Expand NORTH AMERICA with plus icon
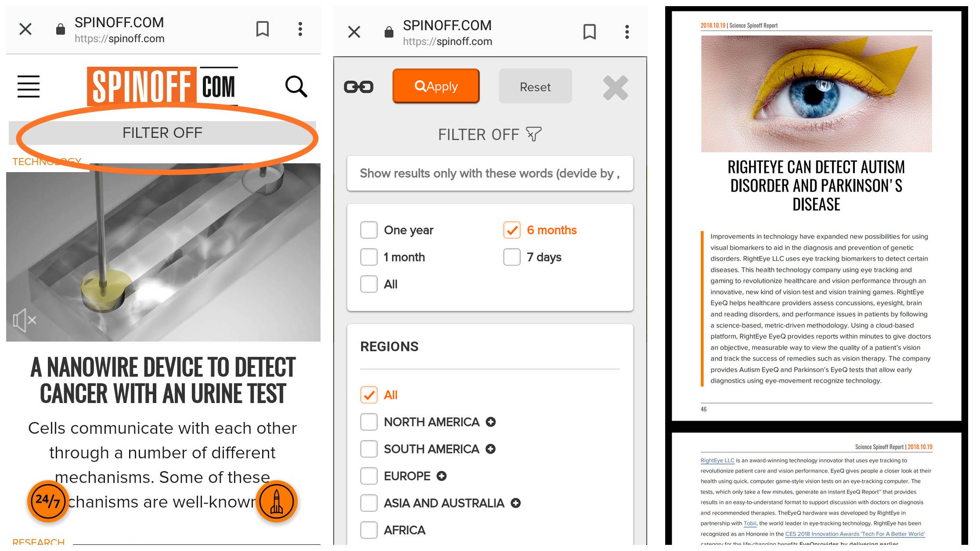The width and height of the screenshot is (980, 551). 491,422
